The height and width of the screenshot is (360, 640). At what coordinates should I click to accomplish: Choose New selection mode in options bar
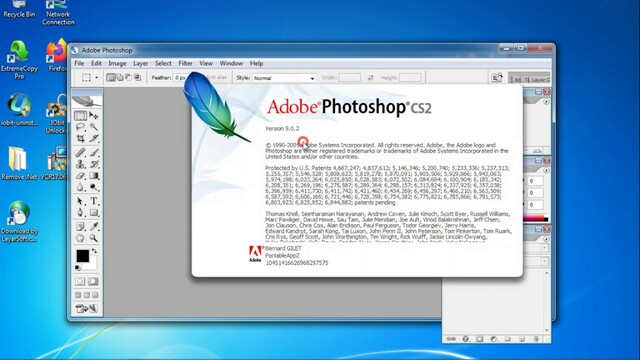[110, 78]
